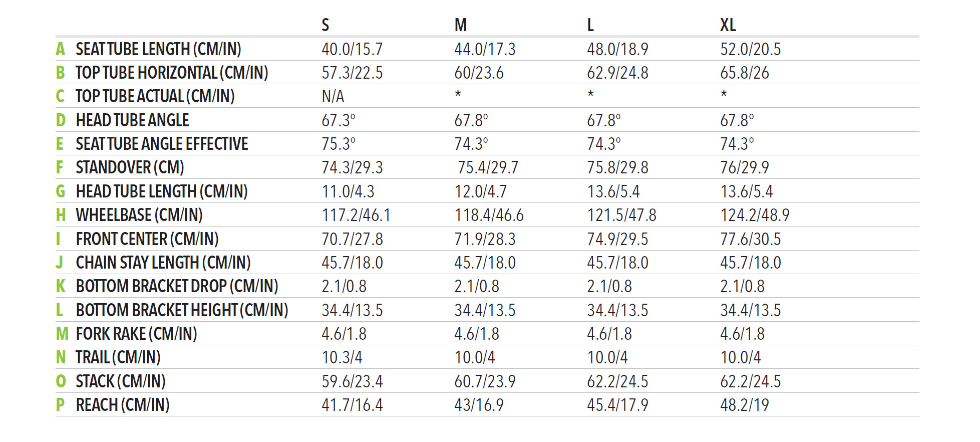Viewport: 980px width, 442px height.
Task: Select the Fork Rake row label
Action: click(136, 334)
